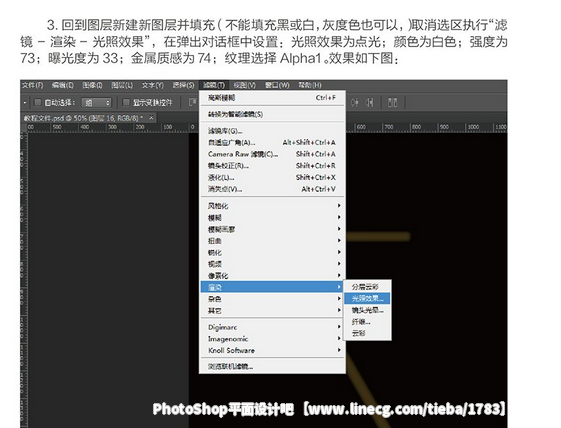Viewport: 561px width, 428px height.
Task: Open the tool preset picker arrow before 自动选择
Action: (25, 103)
